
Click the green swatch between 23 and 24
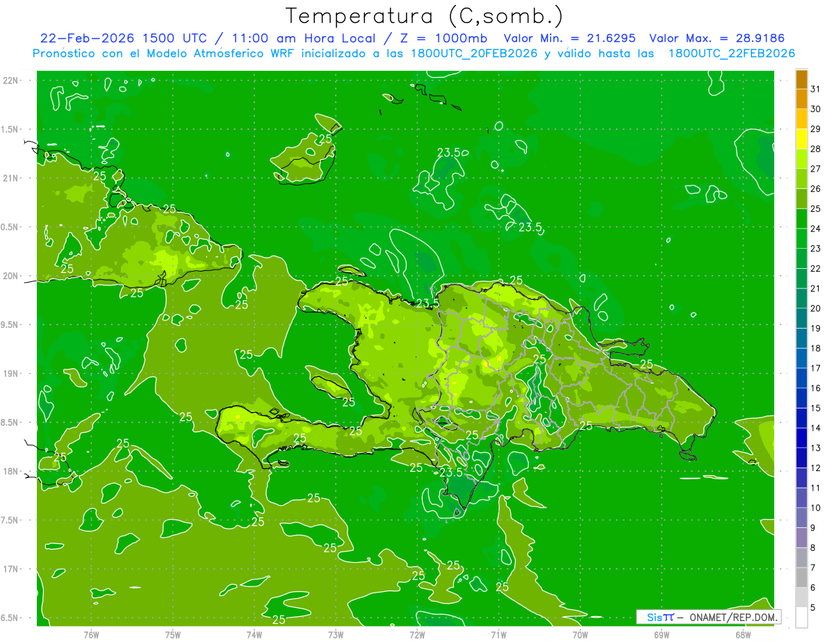(801, 239)
